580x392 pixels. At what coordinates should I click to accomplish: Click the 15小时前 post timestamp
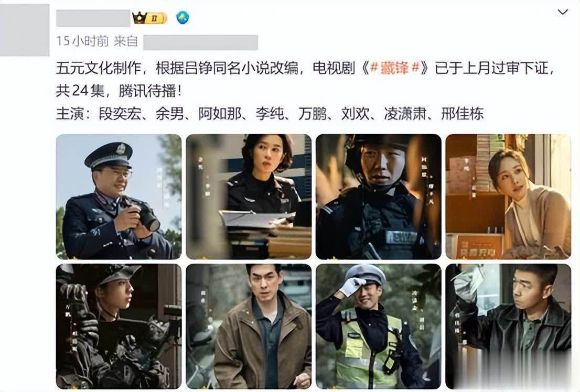click(82, 41)
